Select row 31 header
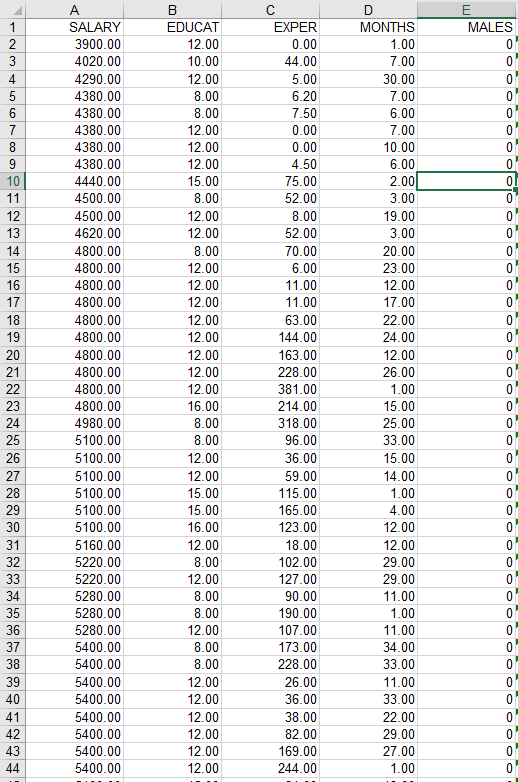 [13, 545]
